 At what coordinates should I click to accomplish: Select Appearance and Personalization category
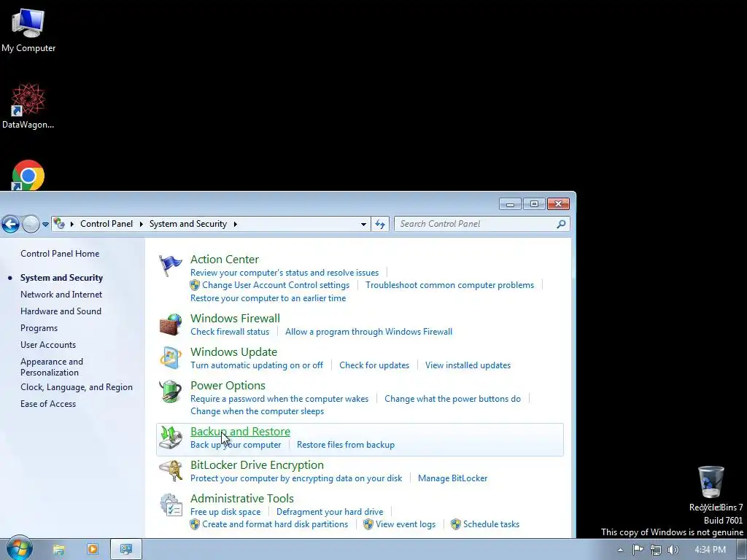[52, 367]
